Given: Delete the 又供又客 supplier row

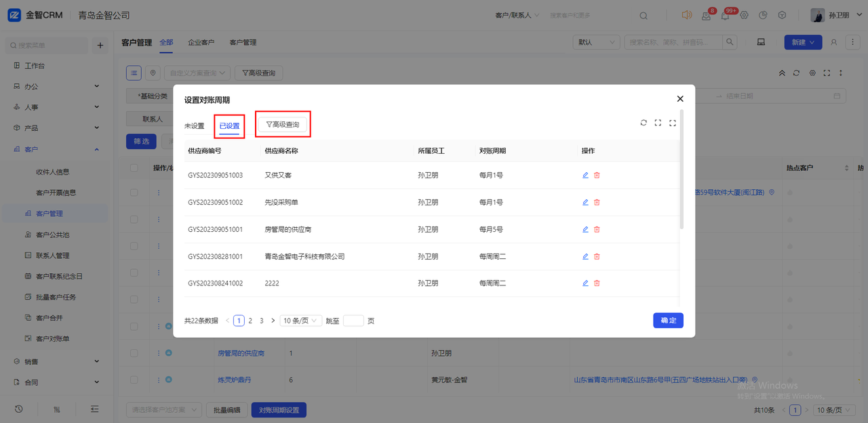Looking at the screenshot, I should [597, 175].
